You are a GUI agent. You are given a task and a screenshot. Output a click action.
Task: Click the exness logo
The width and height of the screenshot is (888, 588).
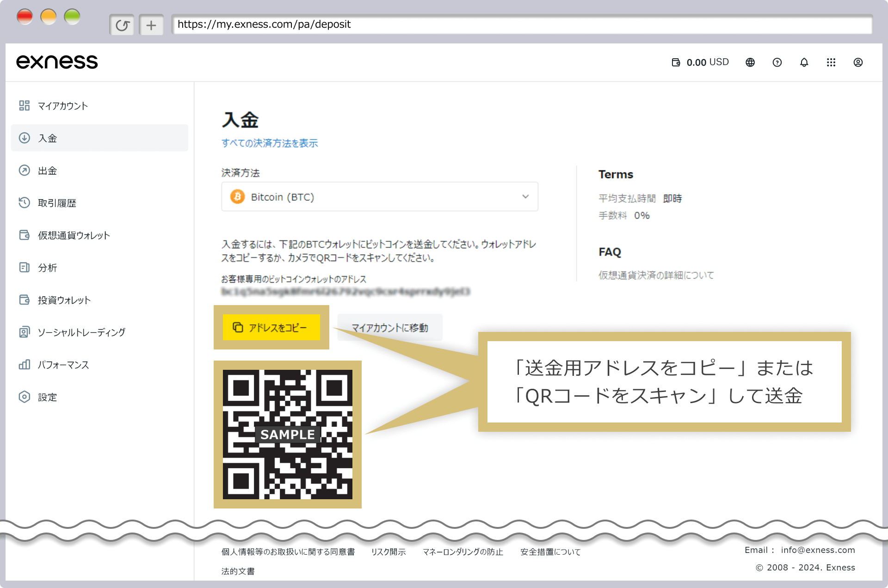57,62
